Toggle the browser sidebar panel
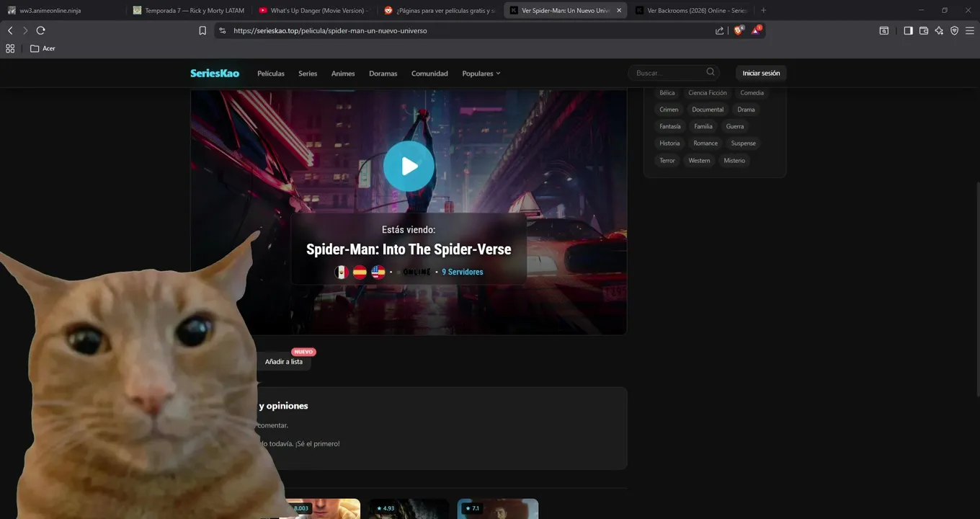The width and height of the screenshot is (980, 519). point(908,30)
